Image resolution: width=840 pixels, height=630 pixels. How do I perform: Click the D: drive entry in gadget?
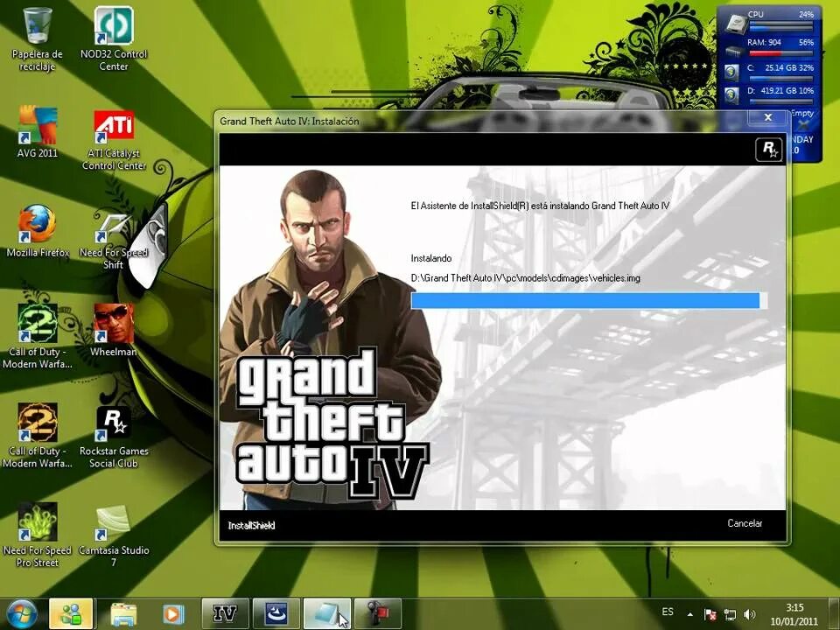[x=770, y=94]
